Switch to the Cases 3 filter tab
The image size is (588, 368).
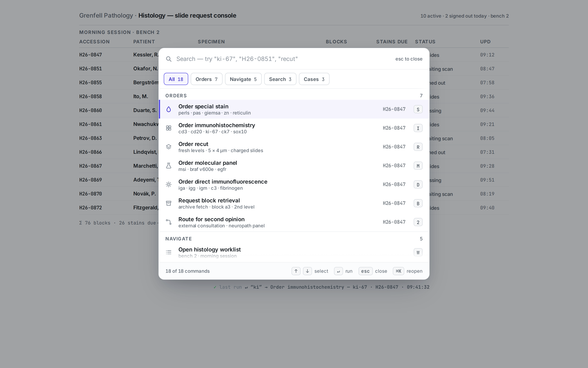coord(314,79)
